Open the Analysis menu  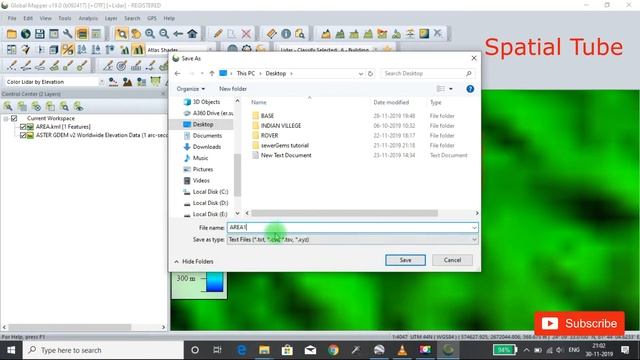pyautogui.click(x=88, y=18)
